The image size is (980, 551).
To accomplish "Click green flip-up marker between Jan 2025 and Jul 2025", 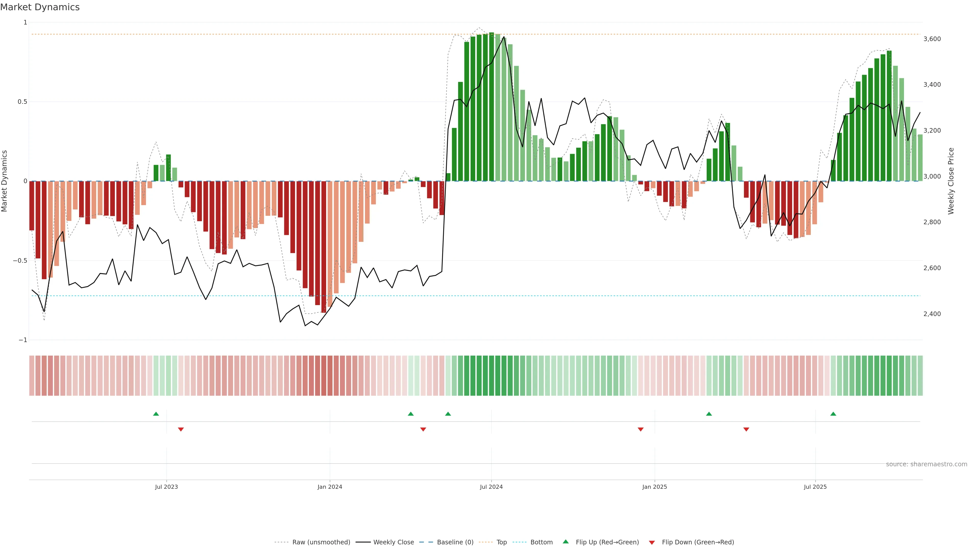I will pyautogui.click(x=709, y=414).
